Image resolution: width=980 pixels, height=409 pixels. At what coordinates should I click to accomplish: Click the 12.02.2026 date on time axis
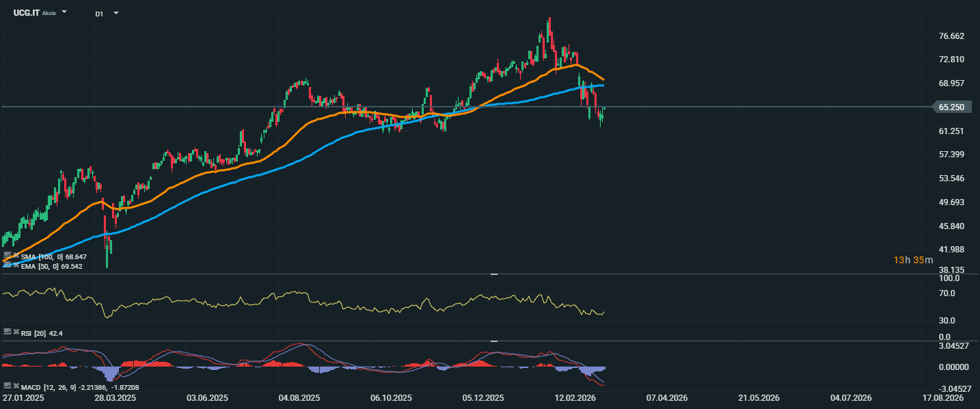click(574, 397)
